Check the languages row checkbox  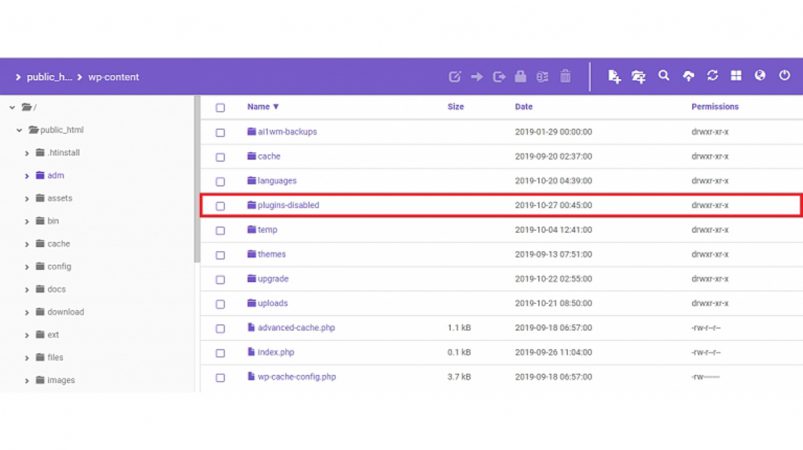click(x=220, y=182)
